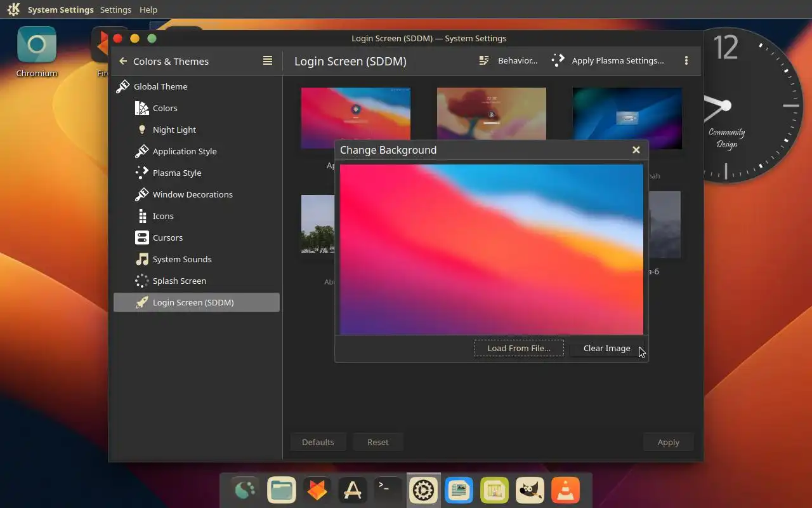Screen dimensions: 812x508
Task: Close the Change Background dialog
Action: [636, 150]
